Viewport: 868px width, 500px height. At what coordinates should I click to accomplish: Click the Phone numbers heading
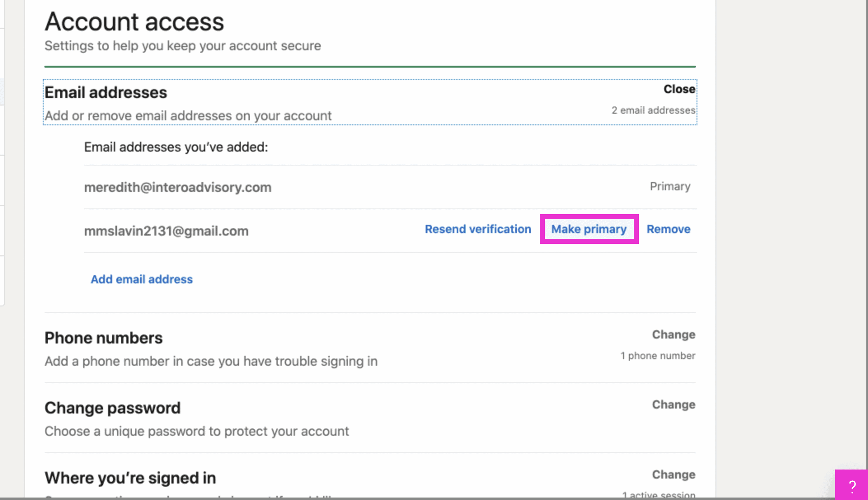pyautogui.click(x=103, y=338)
